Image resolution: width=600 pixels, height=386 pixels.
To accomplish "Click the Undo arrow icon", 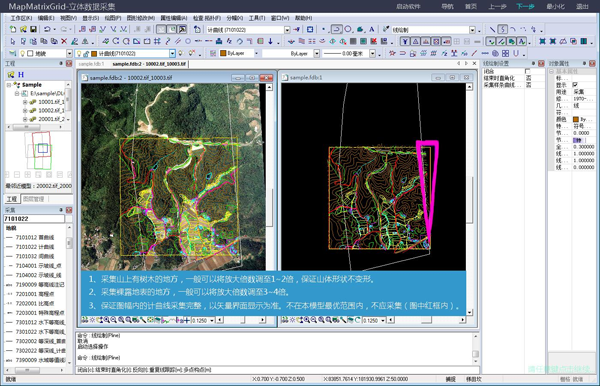I will click(47, 29).
